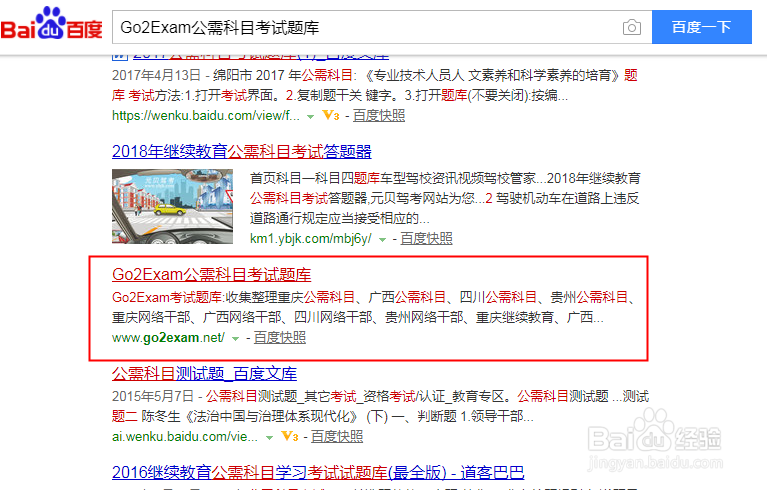Click the V3 badge beside https://wenku.baidu.com/view/f...
767x490 pixels.
[x=331, y=115]
